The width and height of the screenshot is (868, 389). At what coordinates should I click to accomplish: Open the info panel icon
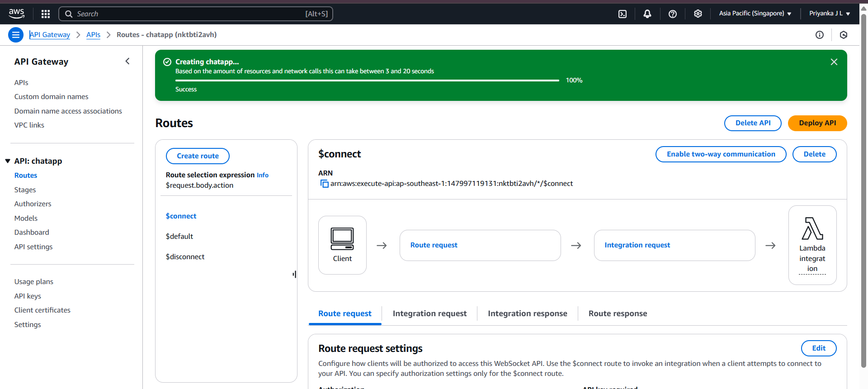point(820,35)
